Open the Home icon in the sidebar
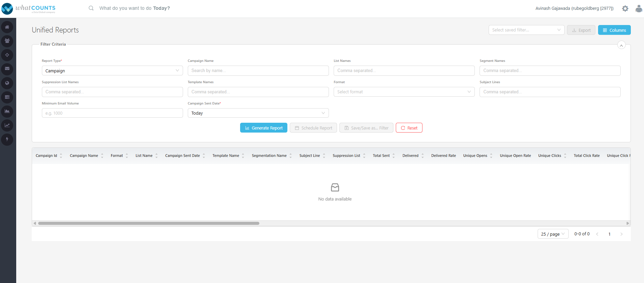644x283 pixels. [7, 27]
